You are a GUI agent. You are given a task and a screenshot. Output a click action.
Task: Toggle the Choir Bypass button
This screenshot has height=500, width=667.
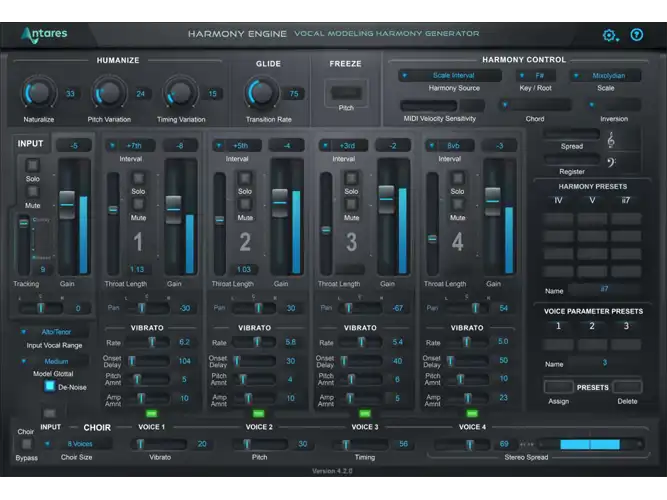[26, 444]
